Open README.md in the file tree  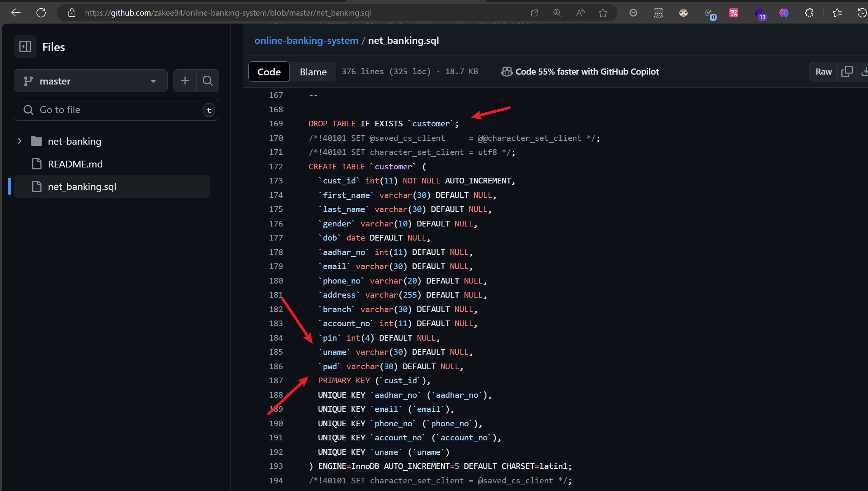[x=75, y=164]
